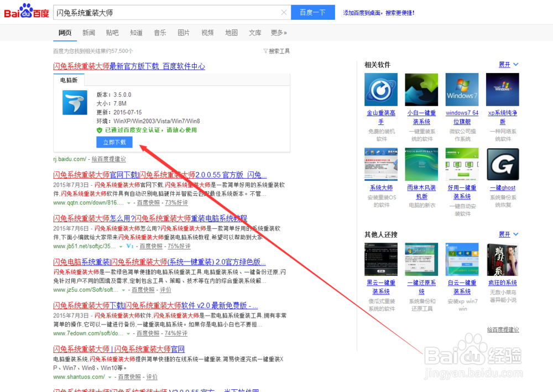Screen dimensions: 553x392
Task: Open the 疯狂的系统 book cover thumbnail
Action: click(503, 259)
